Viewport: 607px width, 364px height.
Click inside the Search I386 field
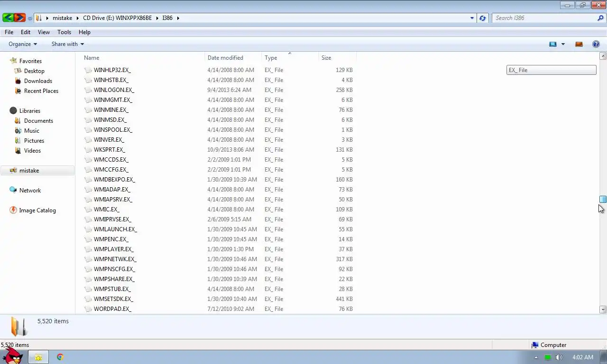point(544,18)
